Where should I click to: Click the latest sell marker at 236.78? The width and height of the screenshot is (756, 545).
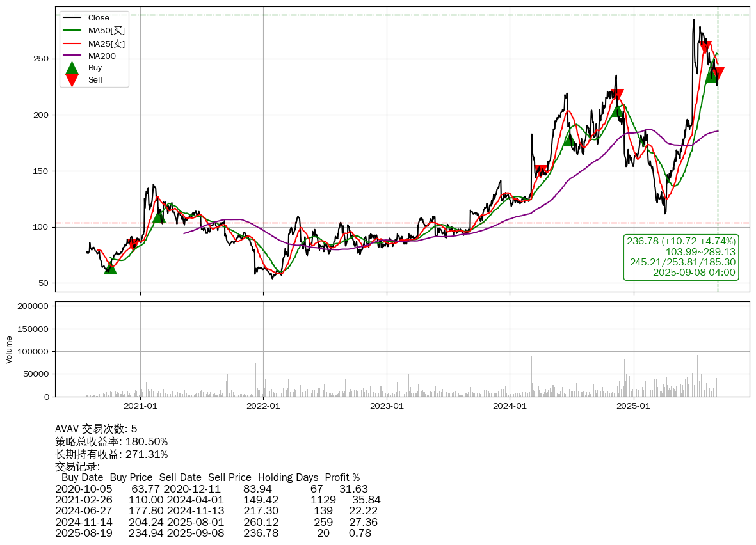[718, 74]
